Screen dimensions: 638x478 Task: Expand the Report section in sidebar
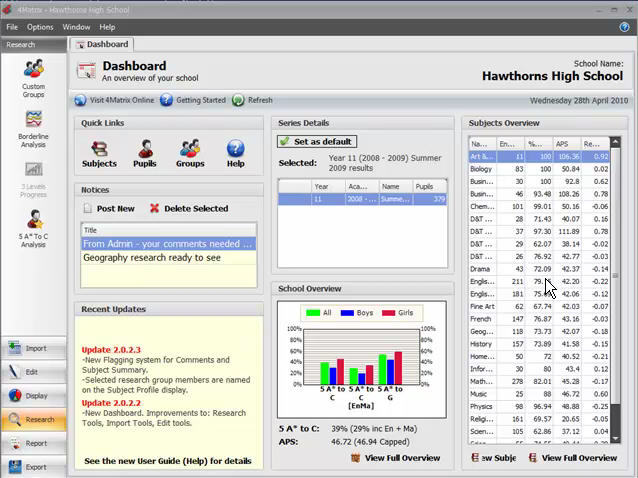(x=34, y=443)
